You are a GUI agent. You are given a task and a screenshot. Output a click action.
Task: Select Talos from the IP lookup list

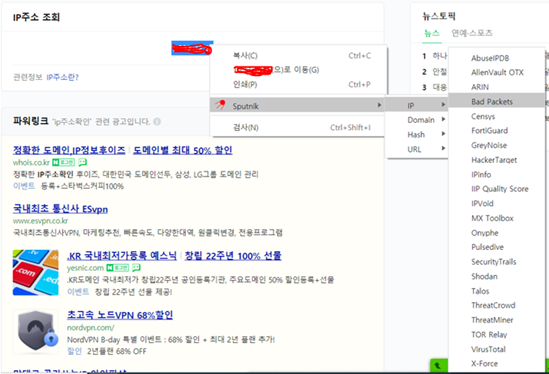(x=496, y=291)
